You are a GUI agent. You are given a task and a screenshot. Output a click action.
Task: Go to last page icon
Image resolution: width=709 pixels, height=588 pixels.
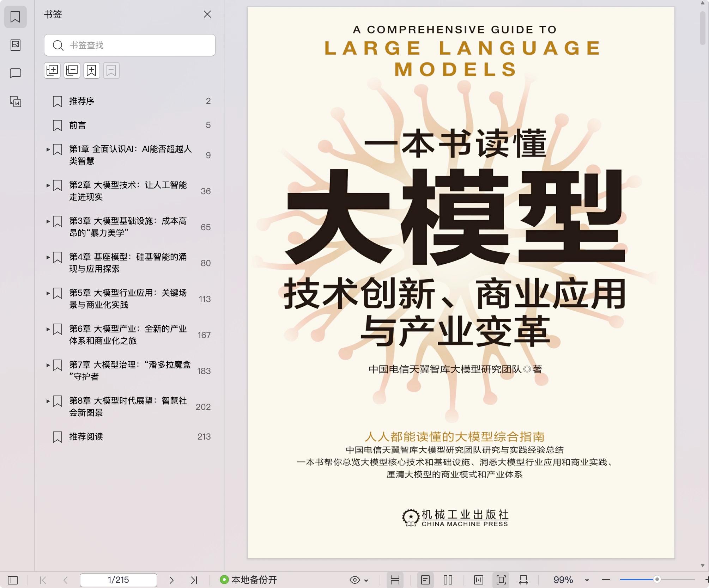coord(194,580)
